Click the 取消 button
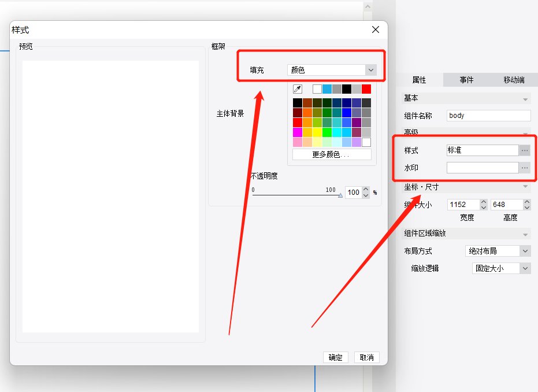Viewport: 538px width, 392px height. point(366,357)
